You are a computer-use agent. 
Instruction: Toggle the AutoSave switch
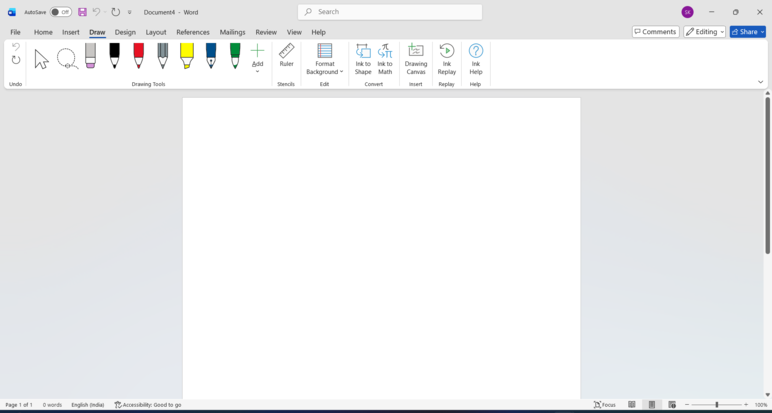click(x=61, y=12)
